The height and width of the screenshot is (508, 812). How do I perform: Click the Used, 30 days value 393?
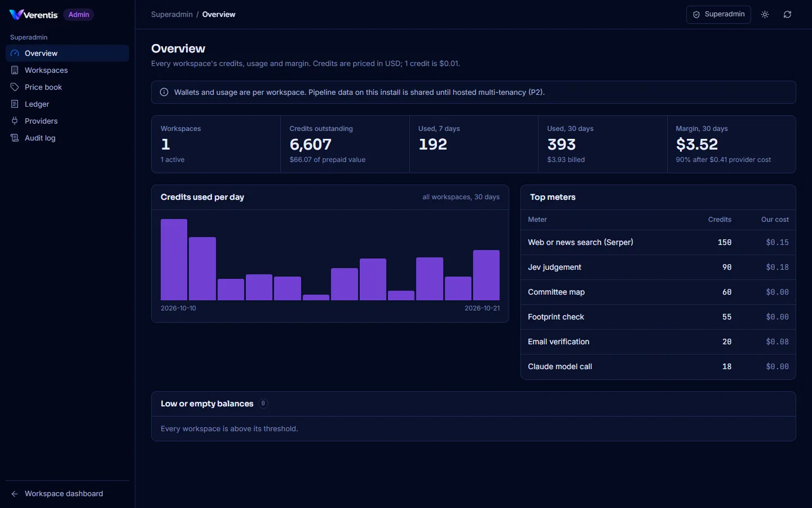pos(562,144)
